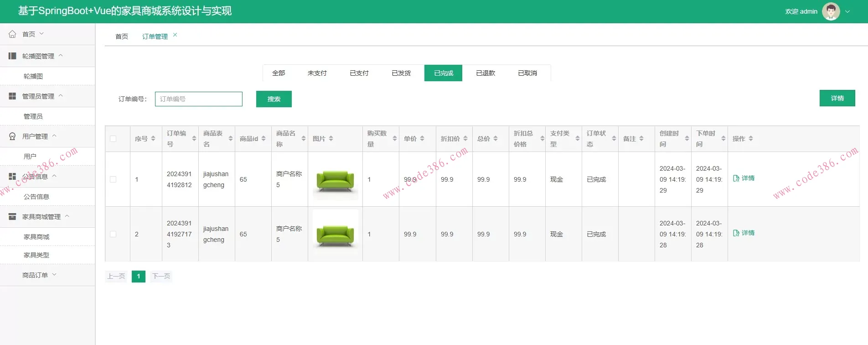
Task: Select the 全部 order filter tab
Action: click(279, 73)
